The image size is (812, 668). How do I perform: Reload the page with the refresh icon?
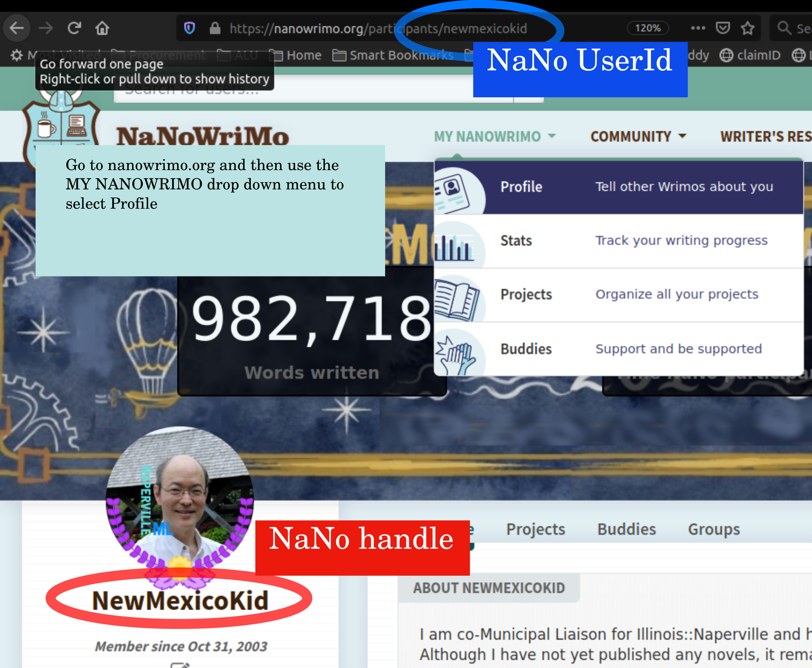tap(74, 28)
